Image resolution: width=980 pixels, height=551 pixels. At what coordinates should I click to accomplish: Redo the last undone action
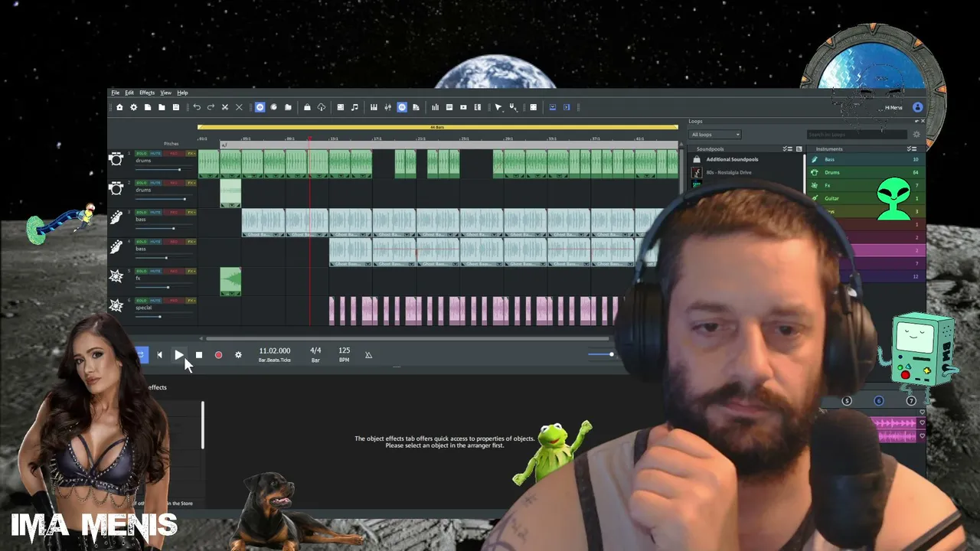211,107
